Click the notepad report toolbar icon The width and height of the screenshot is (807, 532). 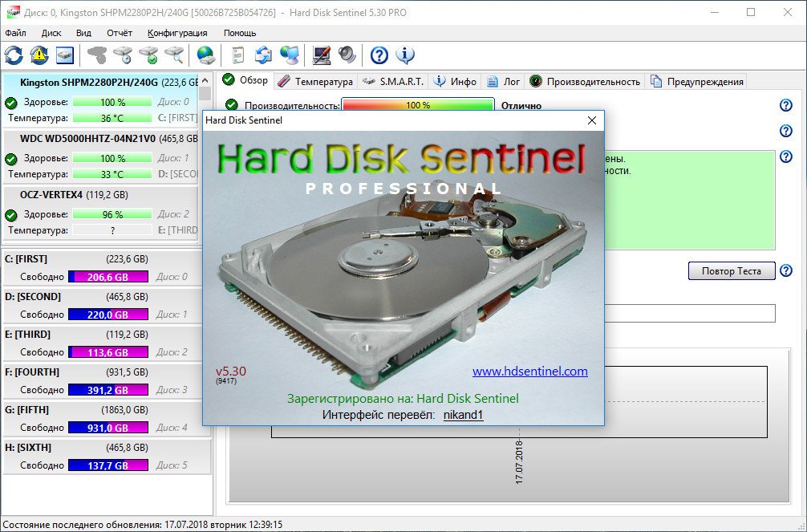(x=237, y=55)
